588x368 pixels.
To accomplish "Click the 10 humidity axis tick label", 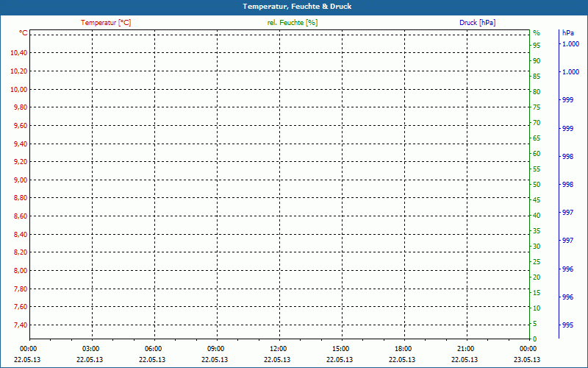I will point(537,308).
